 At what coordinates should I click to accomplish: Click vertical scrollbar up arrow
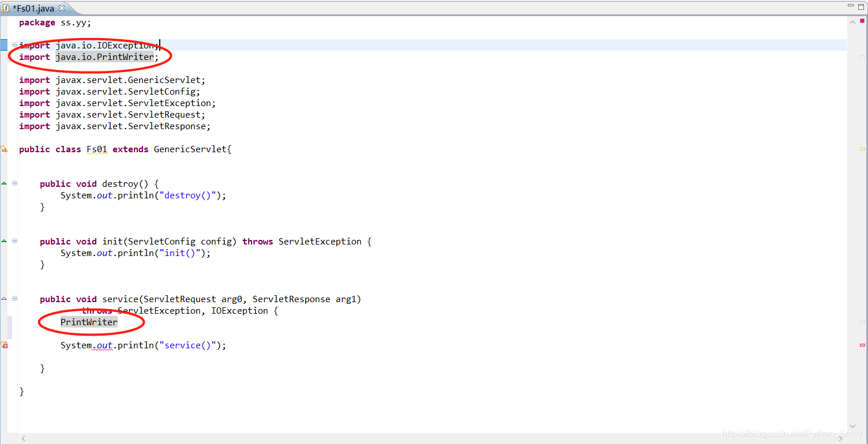853,22
